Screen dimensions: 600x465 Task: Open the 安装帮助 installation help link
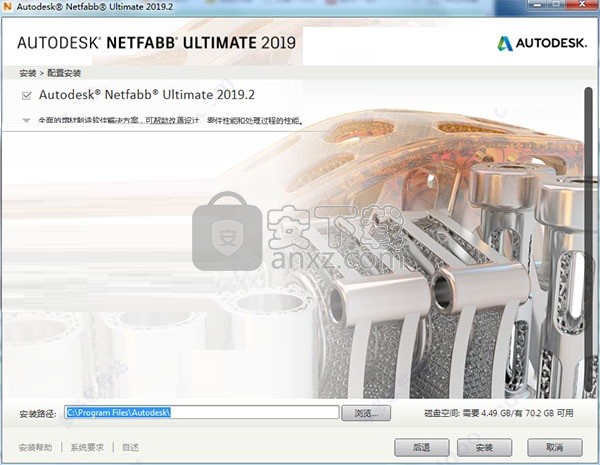36,447
